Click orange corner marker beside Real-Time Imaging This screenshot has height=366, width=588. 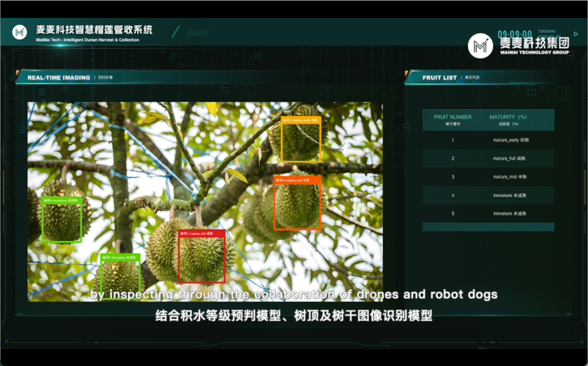click(x=18, y=72)
